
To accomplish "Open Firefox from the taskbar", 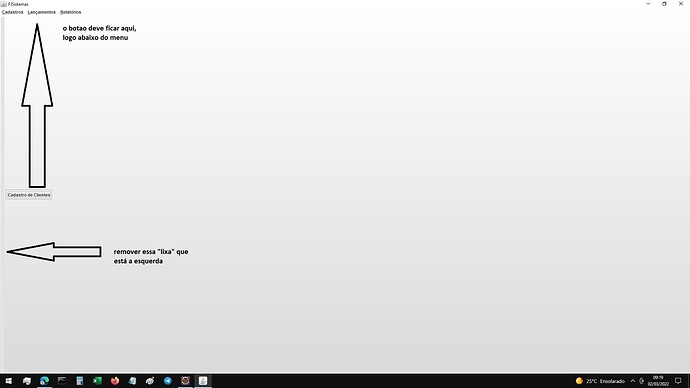I will click(x=115, y=381).
